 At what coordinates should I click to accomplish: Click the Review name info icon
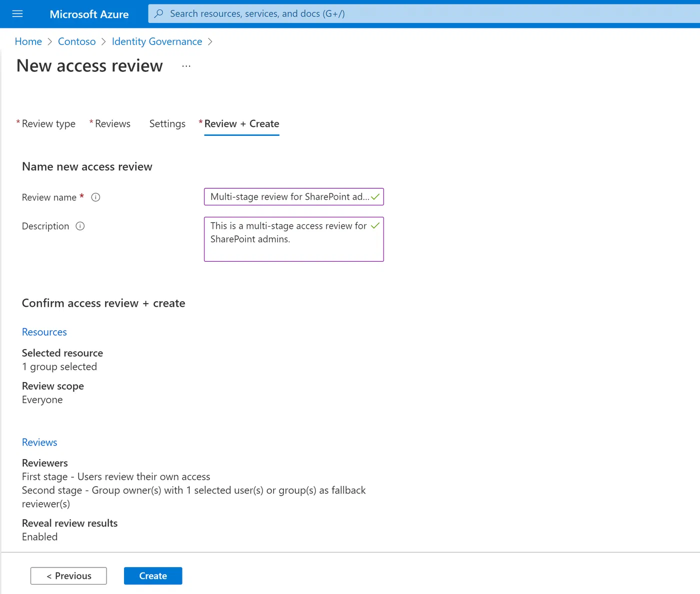(x=95, y=197)
